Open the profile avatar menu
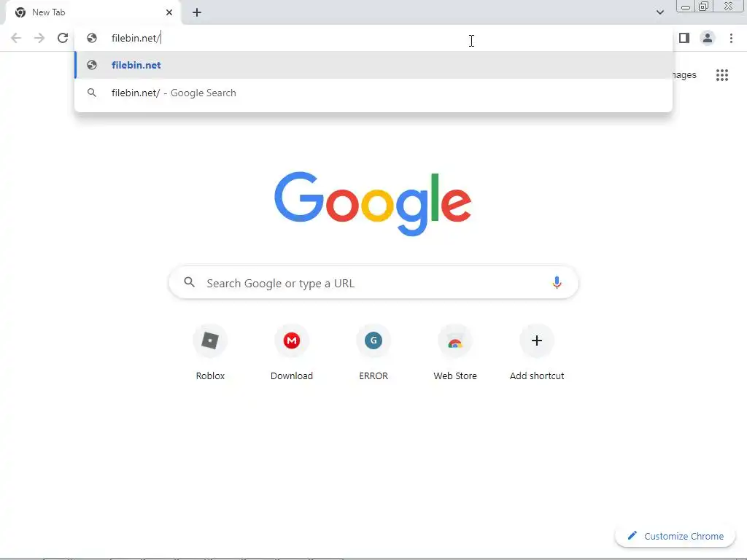The height and width of the screenshot is (560, 747). (708, 38)
